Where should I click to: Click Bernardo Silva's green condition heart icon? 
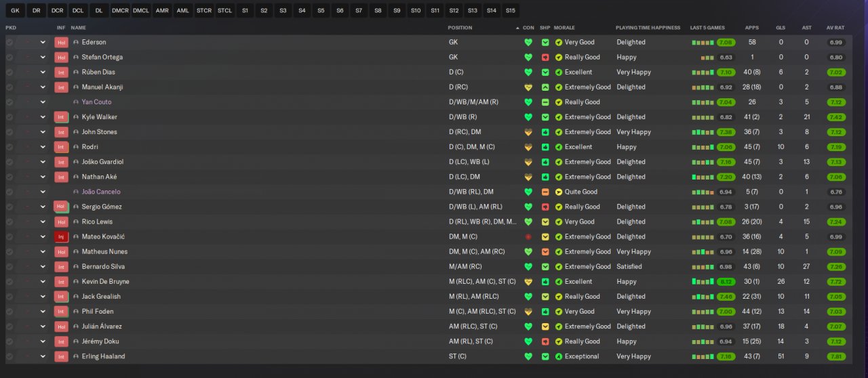(528, 266)
